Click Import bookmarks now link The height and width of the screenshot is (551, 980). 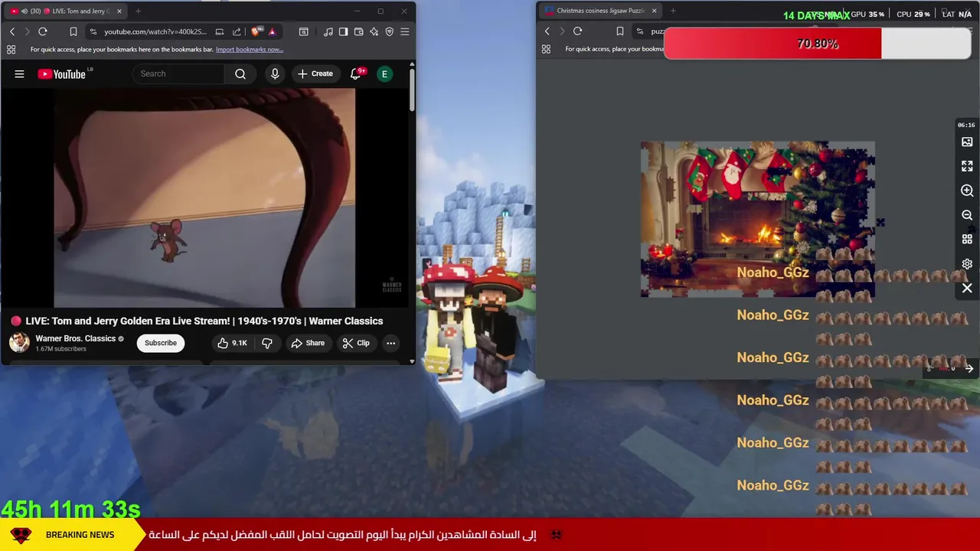(250, 50)
